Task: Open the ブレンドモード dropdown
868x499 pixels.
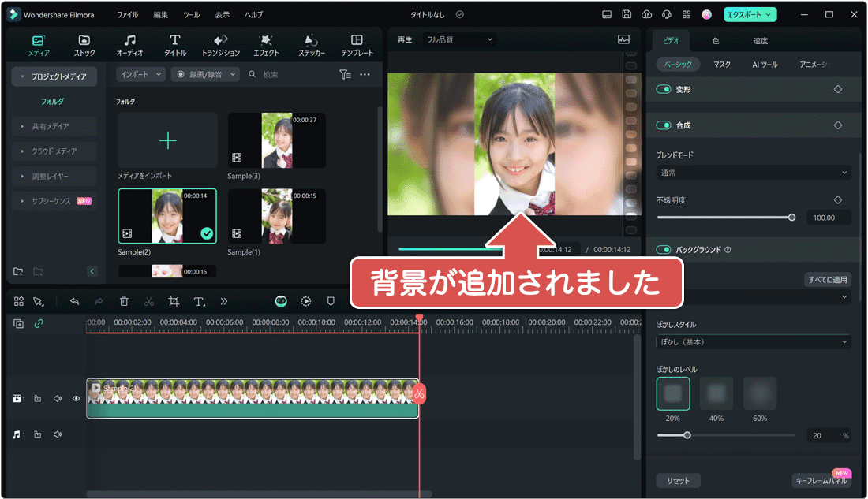Action: (753, 172)
